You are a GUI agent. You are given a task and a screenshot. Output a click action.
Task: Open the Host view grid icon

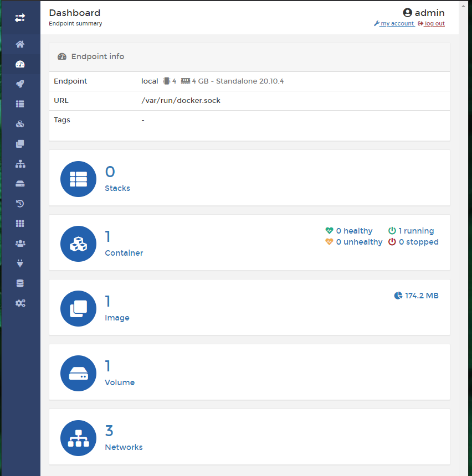(20, 223)
